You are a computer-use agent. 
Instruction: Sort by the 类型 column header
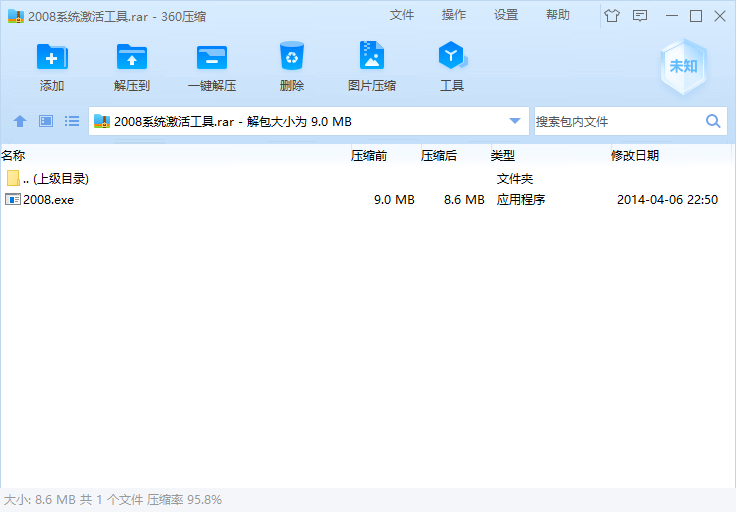(551, 155)
